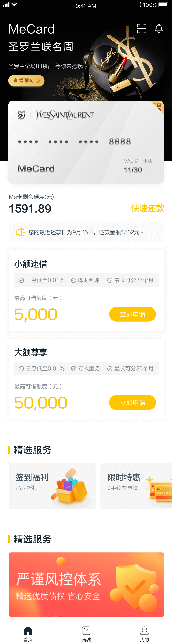This screenshot has width=172, height=644.
Task: Apply now for 小额速借 5,000 loan
Action: click(x=132, y=314)
